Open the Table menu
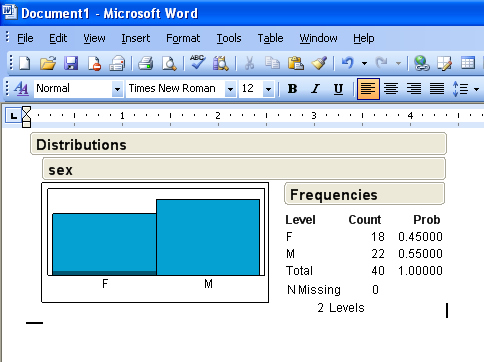Screen dimensions: 484x362 pyautogui.click(x=270, y=38)
